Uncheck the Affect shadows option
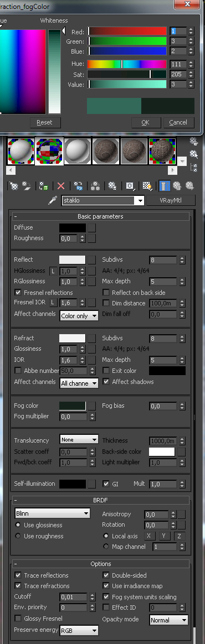 (x=106, y=382)
